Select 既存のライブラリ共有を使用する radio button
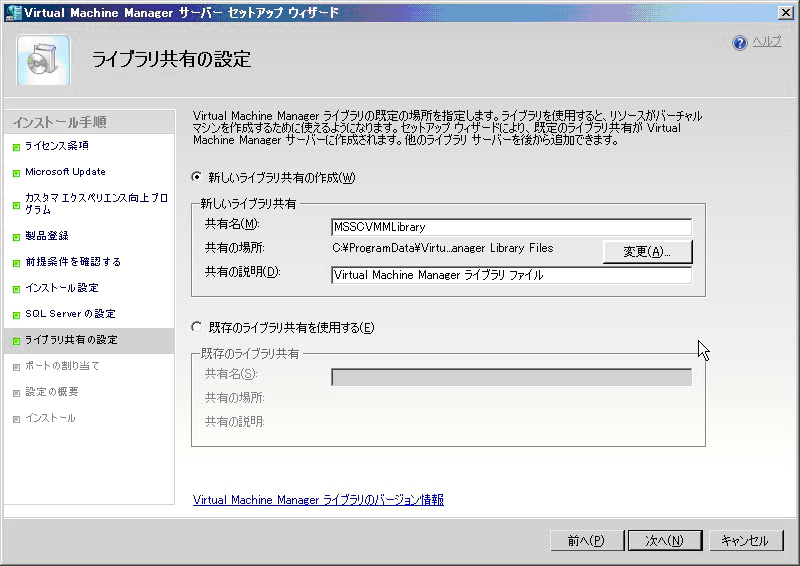Screen dimensions: 800x566 (x=196, y=328)
